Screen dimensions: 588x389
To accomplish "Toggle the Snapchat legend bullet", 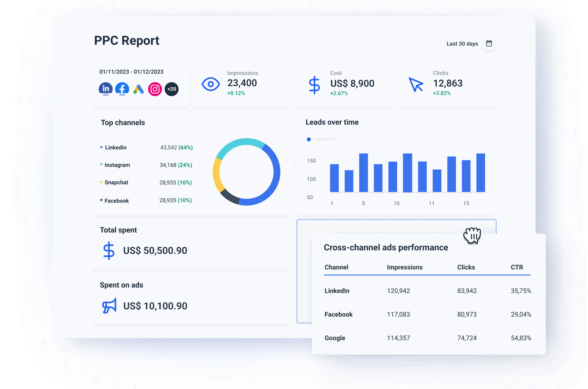I will 101,182.
